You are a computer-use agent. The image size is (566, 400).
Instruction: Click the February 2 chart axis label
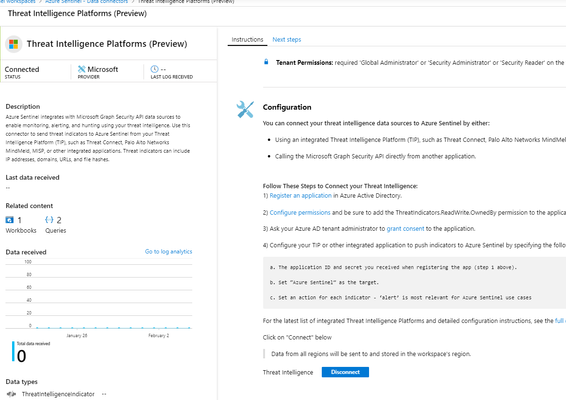coord(158,335)
